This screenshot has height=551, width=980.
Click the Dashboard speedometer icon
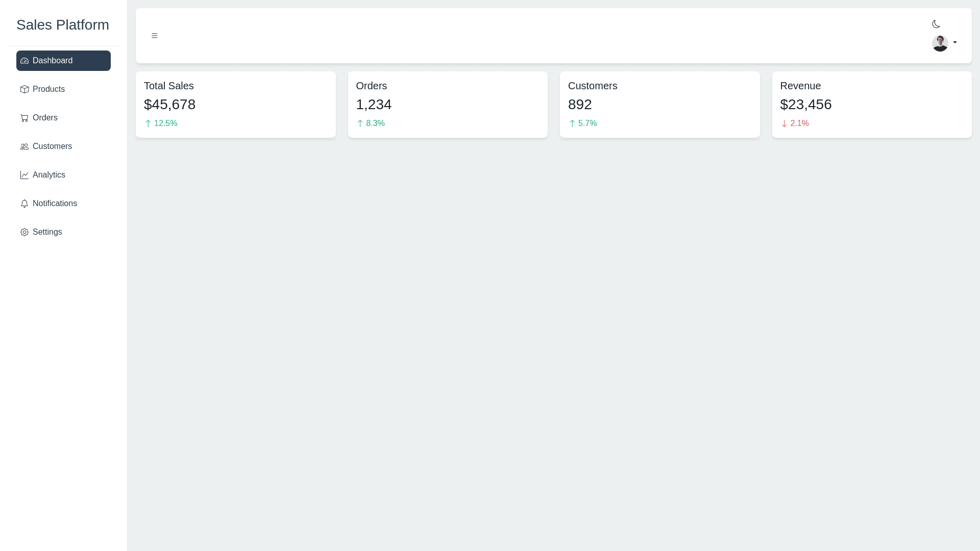click(x=24, y=61)
